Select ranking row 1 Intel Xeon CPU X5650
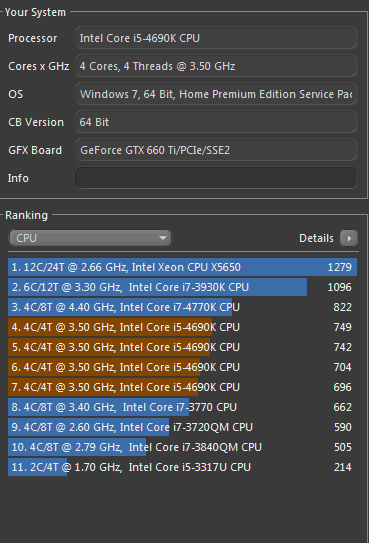Viewport: 369px width, 543px height. (182, 267)
